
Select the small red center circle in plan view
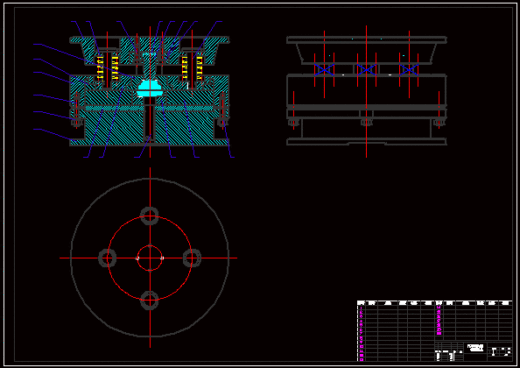tap(150, 258)
